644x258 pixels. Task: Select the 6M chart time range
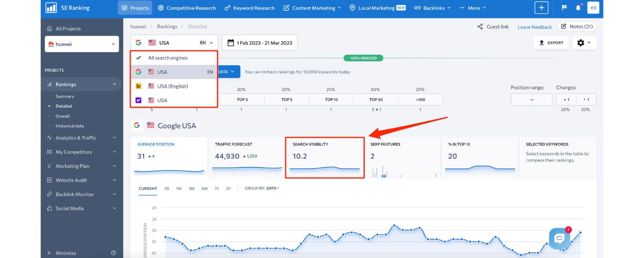click(x=204, y=188)
